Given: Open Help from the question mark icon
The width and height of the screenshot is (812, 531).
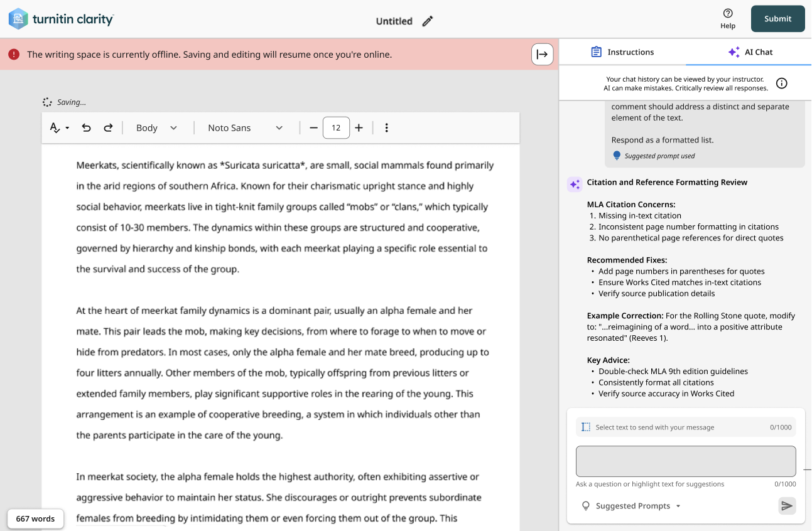Looking at the screenshot, I should pos(728,19).
